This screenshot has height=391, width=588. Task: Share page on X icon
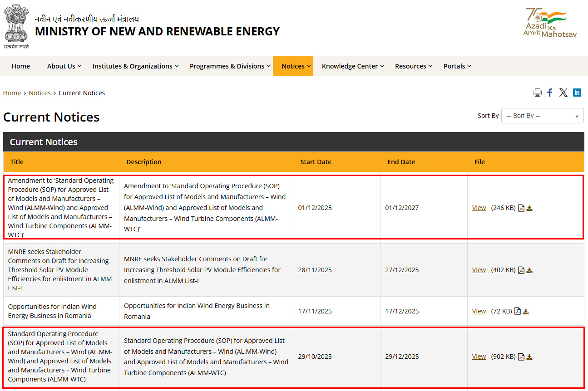[x=563, y=93]
